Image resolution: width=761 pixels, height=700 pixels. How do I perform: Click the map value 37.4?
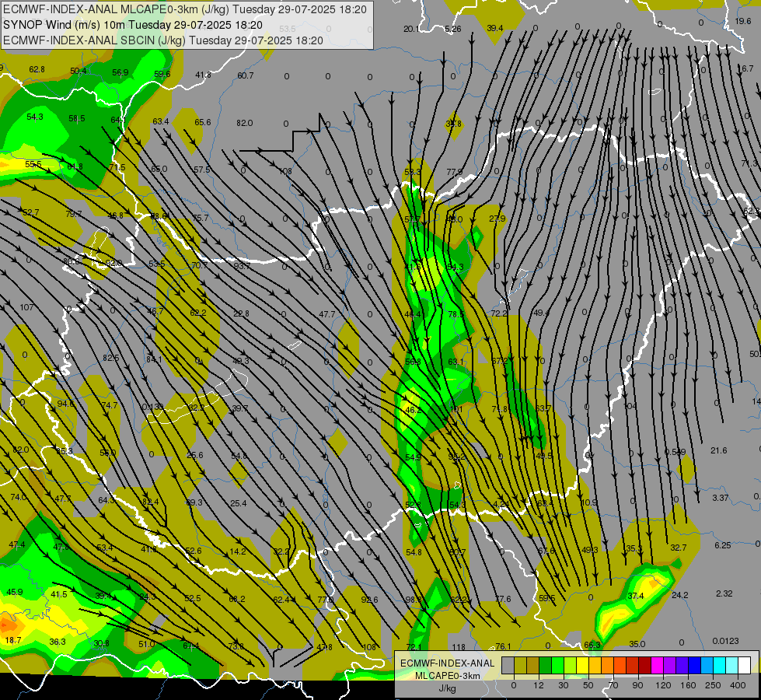[636, 596]
